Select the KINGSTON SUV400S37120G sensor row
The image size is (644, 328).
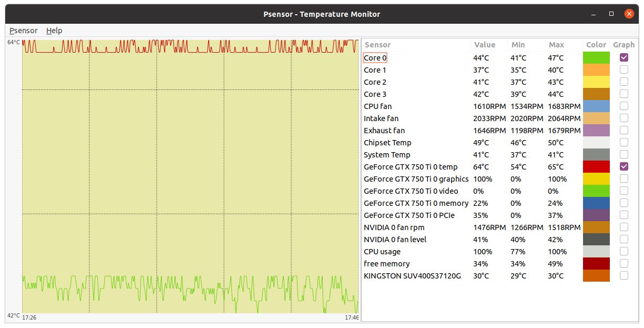(412, 276)
